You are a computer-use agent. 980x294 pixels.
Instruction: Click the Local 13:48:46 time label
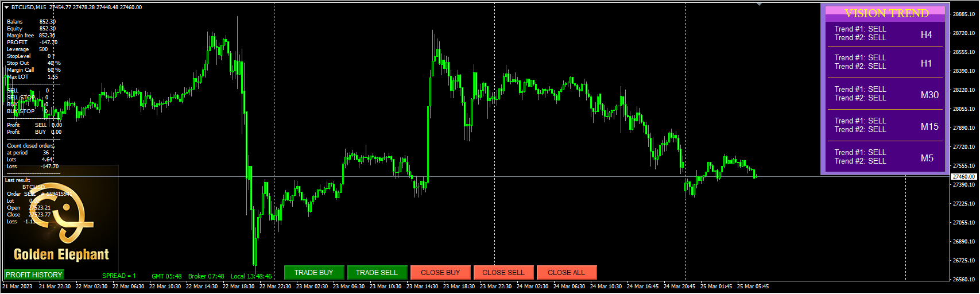(251, 276)
